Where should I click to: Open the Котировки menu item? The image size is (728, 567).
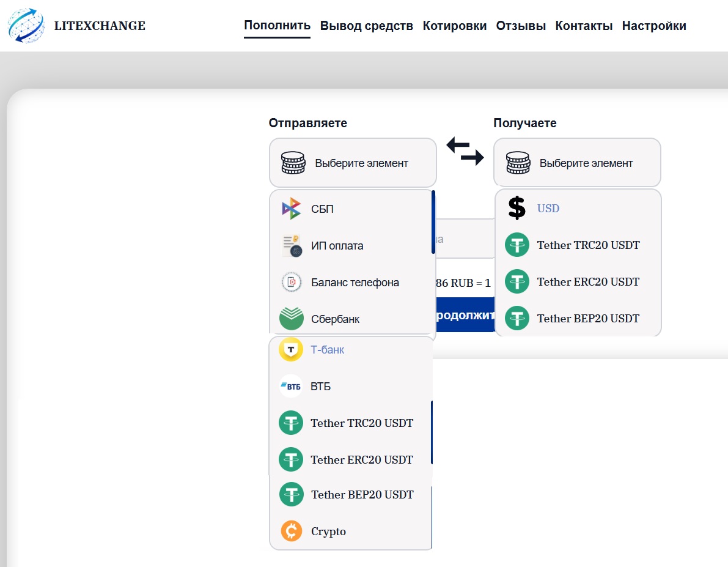[455, 26]
